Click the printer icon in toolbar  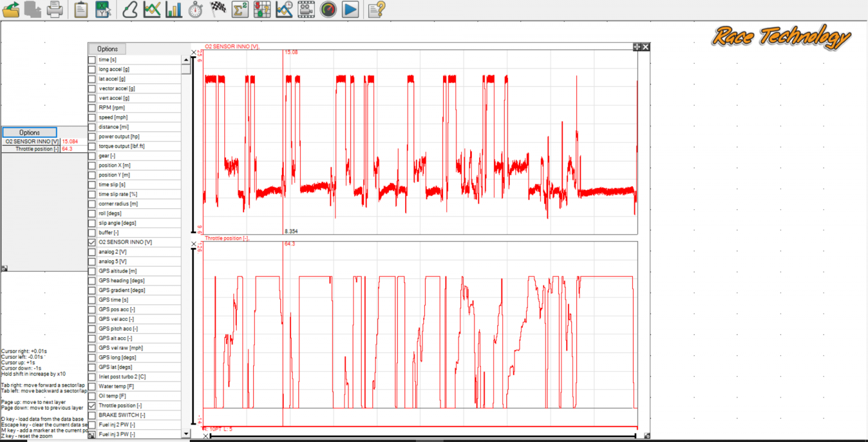(54, 9)
